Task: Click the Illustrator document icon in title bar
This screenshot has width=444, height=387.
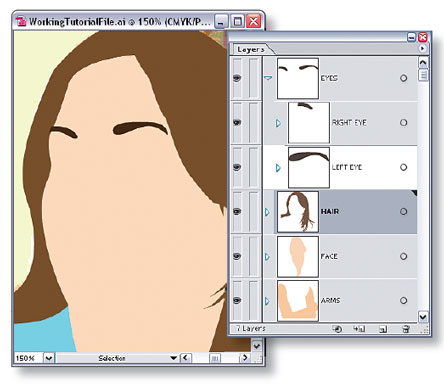Action: tap(21, 21)
